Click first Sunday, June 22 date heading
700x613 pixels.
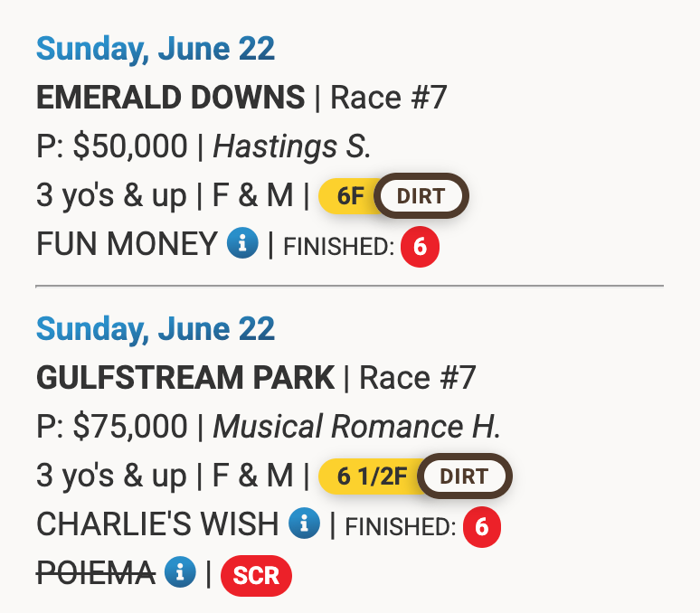tap(156, 49)
